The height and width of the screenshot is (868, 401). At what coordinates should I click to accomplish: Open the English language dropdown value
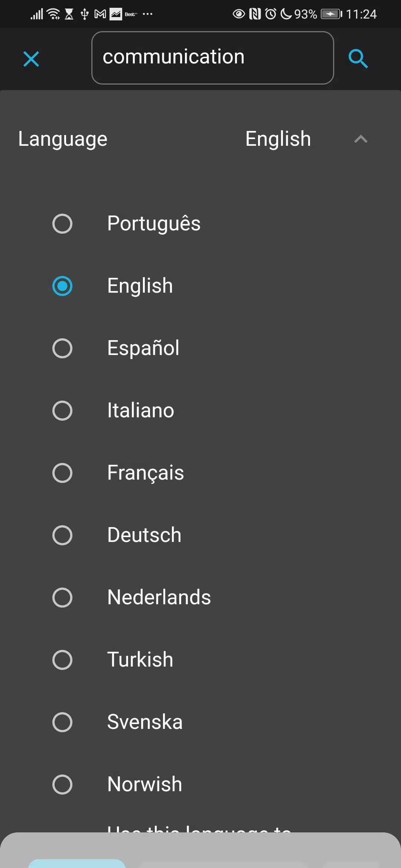point(278,139)
